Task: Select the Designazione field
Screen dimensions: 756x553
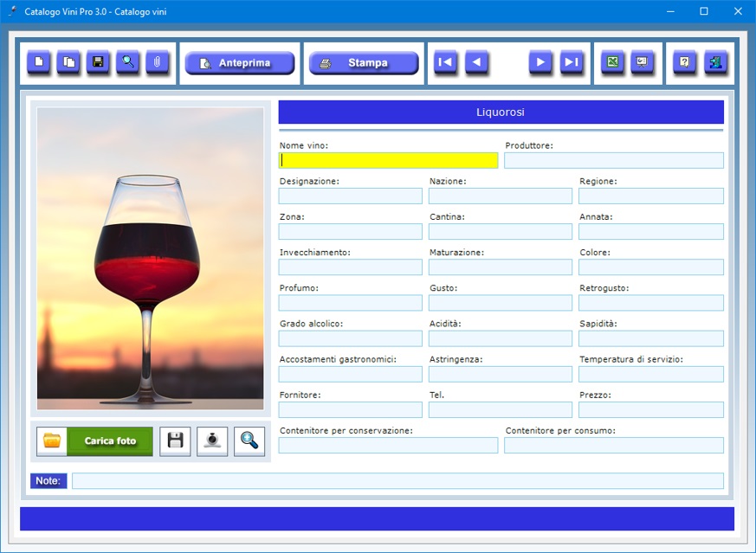Action: point(351,196)
